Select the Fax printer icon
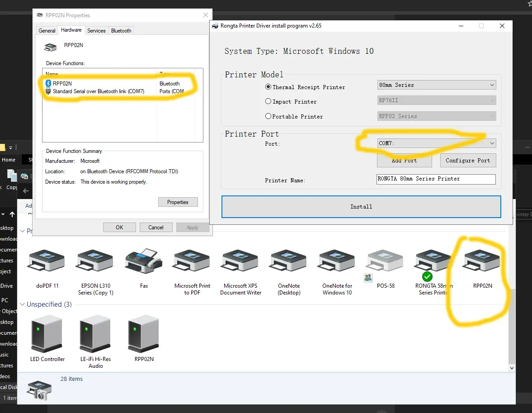532x413 pixels. [143, 261]
